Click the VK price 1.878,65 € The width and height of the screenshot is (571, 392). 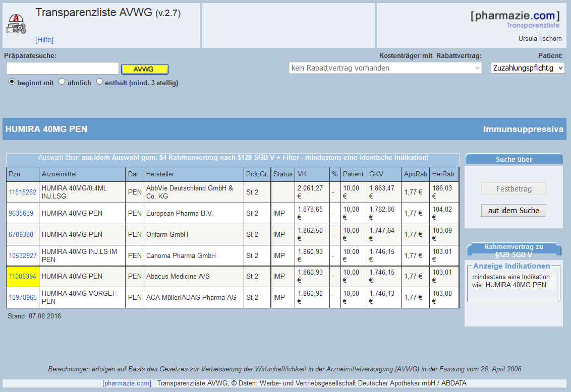click(312, 213)
